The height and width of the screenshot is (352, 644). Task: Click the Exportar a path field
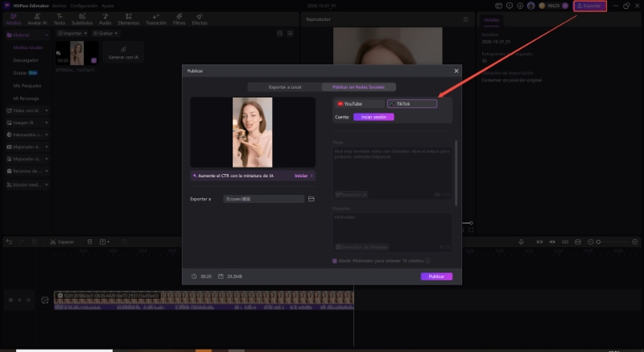point(264,199)
